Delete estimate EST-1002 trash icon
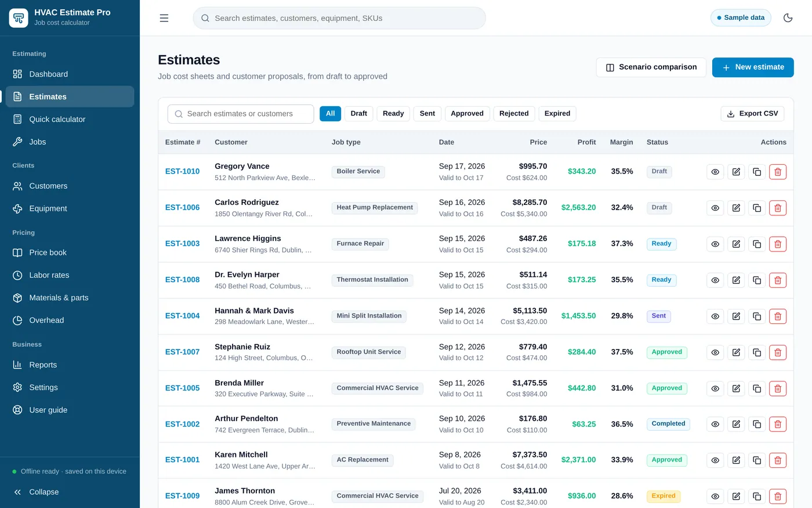Viewport: 812px width, 508px height. (778, 424)
